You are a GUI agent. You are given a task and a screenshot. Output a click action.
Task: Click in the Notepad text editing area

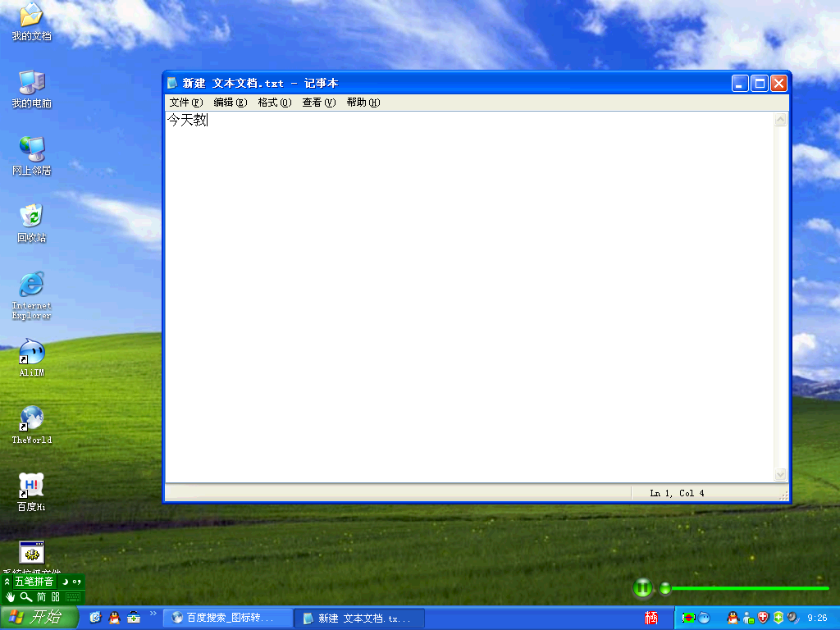tap(470, 297)
